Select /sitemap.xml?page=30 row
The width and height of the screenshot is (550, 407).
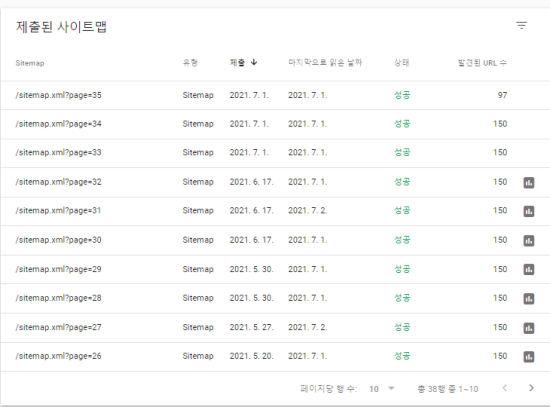coord(275,240)
